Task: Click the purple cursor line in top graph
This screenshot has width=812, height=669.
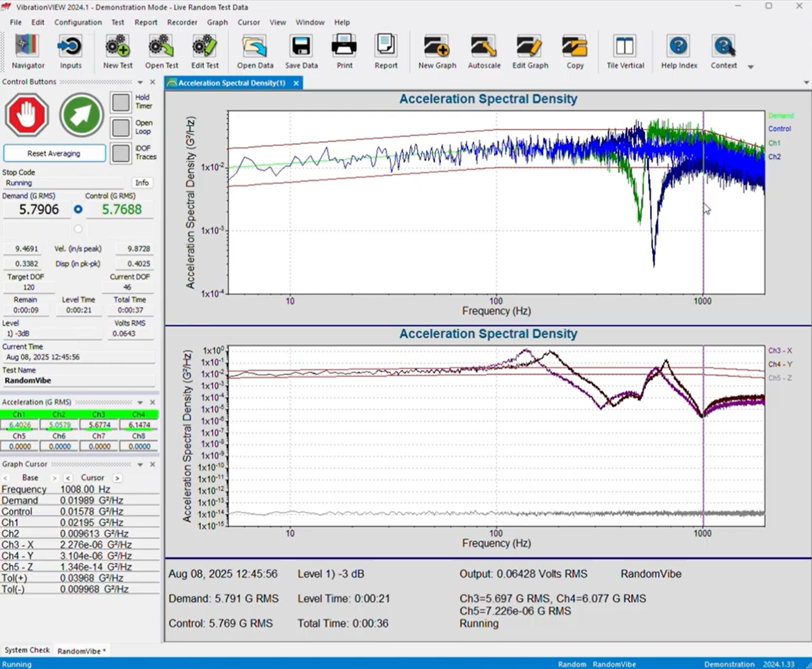Action: (x=703, y=203)
